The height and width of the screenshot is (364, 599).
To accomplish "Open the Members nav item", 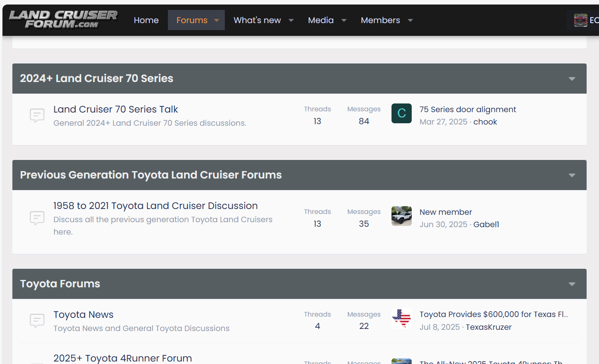I will [380, 20].
